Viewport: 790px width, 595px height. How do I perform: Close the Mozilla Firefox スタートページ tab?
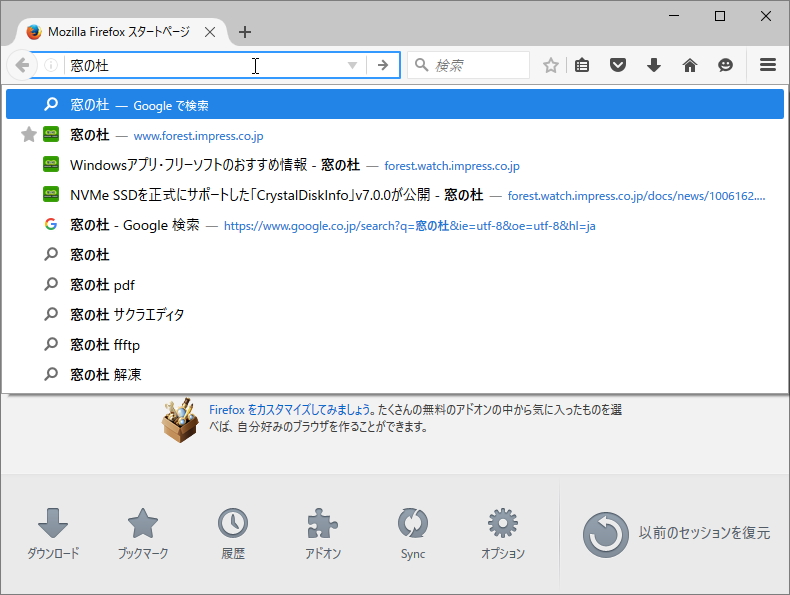[x=210, y=32]
